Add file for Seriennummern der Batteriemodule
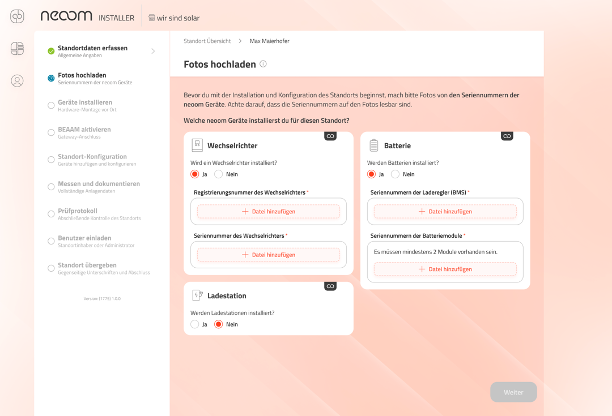Image resolution: width=612 pixels, height=416 pixels. 445,269
